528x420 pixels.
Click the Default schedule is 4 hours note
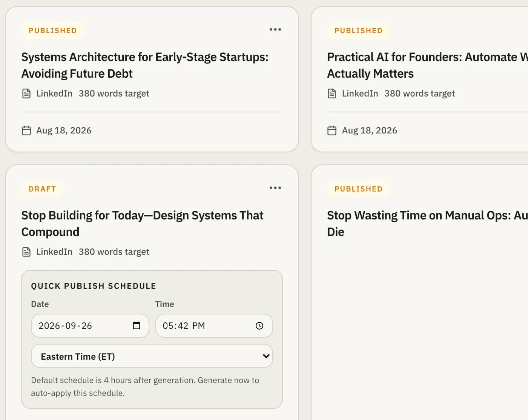click(x=145, y=386)
